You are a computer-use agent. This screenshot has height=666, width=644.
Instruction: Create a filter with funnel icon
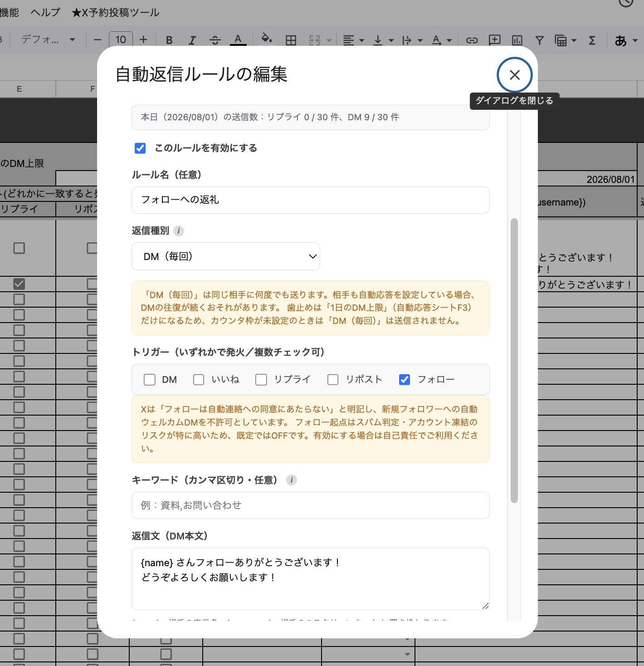tap(540, 40)
